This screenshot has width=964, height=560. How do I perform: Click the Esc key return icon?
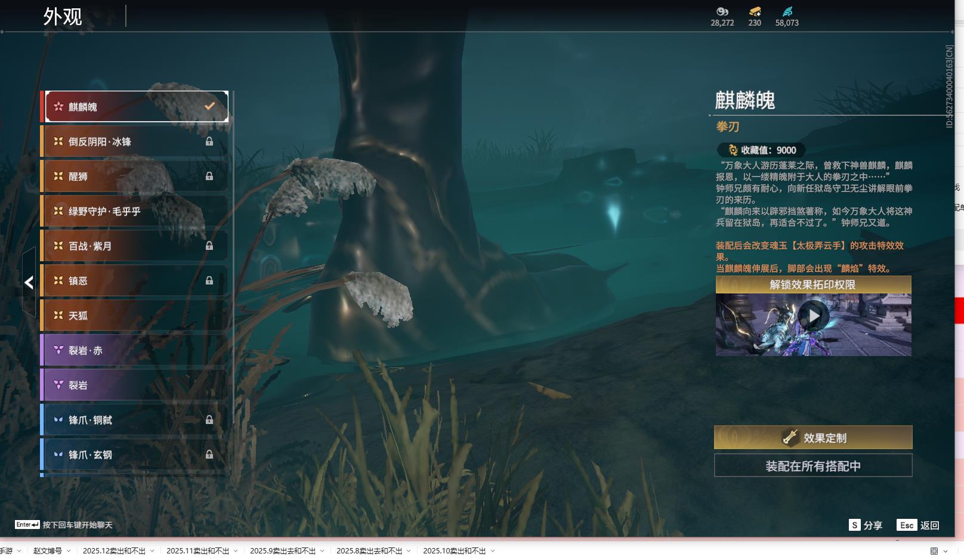tap(907, 525)
